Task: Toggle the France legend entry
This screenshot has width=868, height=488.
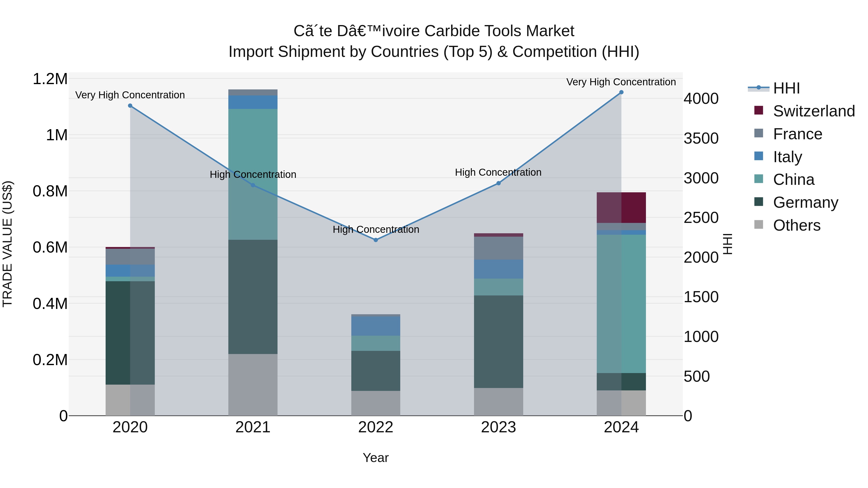Action: tap(788, 134)
